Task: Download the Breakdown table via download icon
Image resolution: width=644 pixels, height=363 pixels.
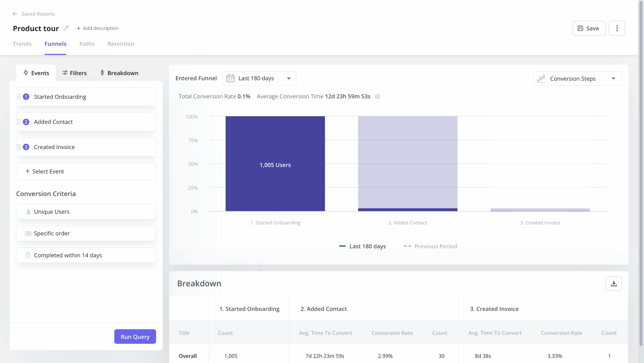Action: pyautogui.click(x=614, y=283)
